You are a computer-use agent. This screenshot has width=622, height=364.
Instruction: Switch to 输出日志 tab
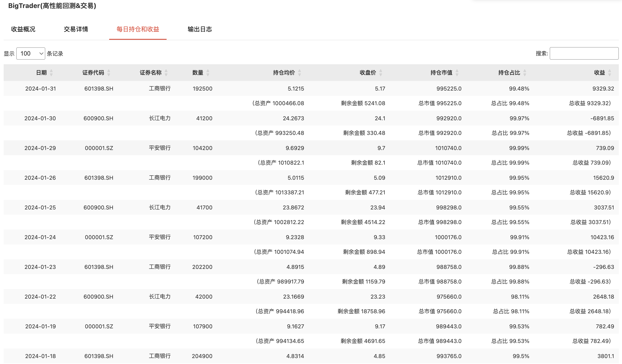pyautogui.click(x=200, y=29)
